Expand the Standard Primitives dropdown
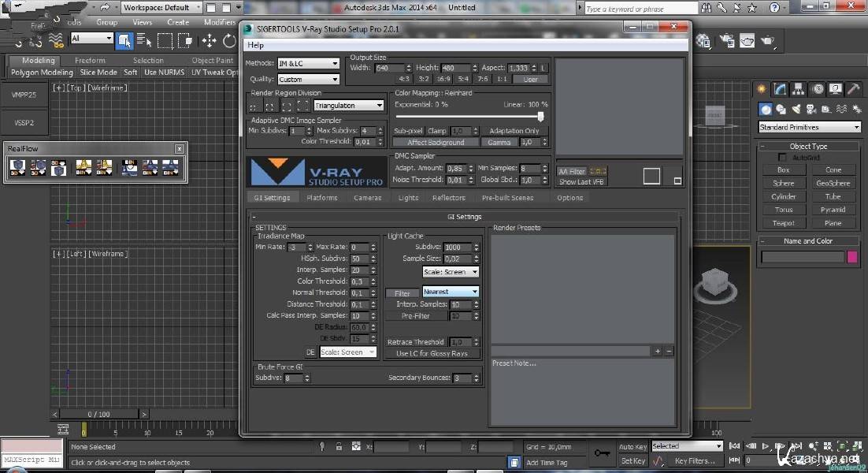Screen dimensions: 868x473 809,127
